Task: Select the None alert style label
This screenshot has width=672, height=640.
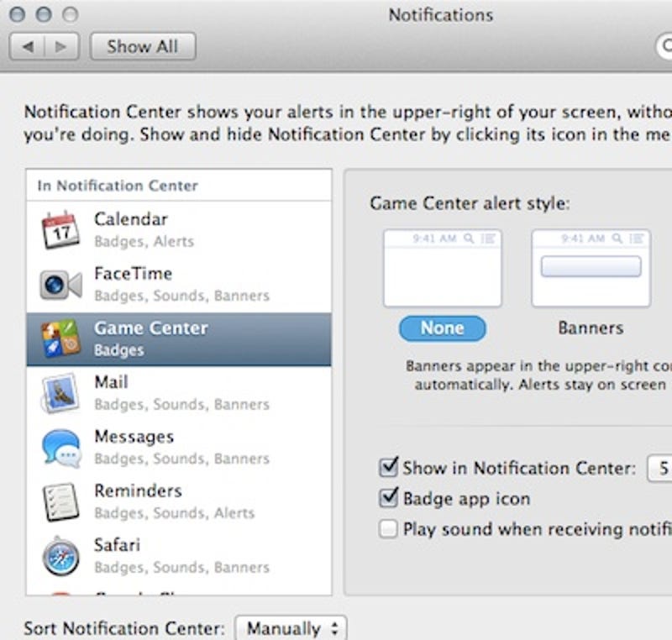Action: [443, 328]
